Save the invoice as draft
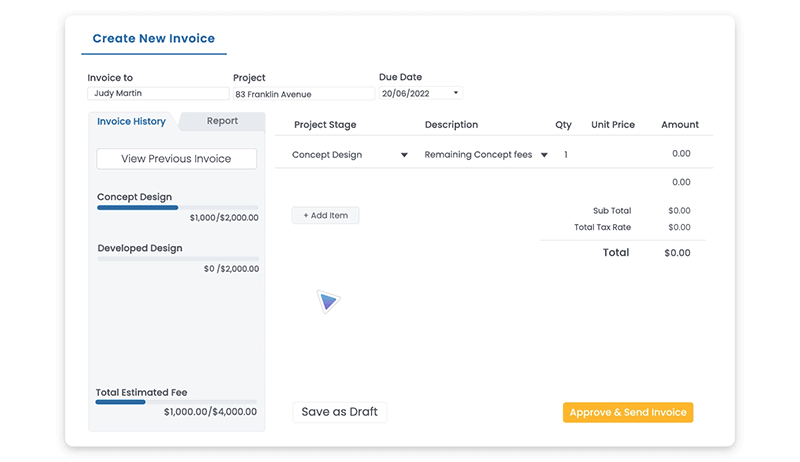The height and width of the screenshot is (462, 800). pyautogui.click(x=339, y=412)
